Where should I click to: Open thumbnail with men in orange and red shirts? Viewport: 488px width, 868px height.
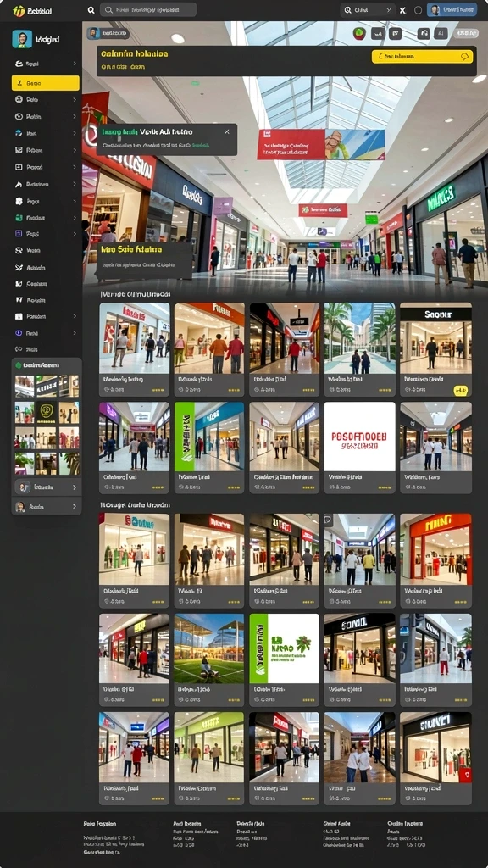[209, 338]
